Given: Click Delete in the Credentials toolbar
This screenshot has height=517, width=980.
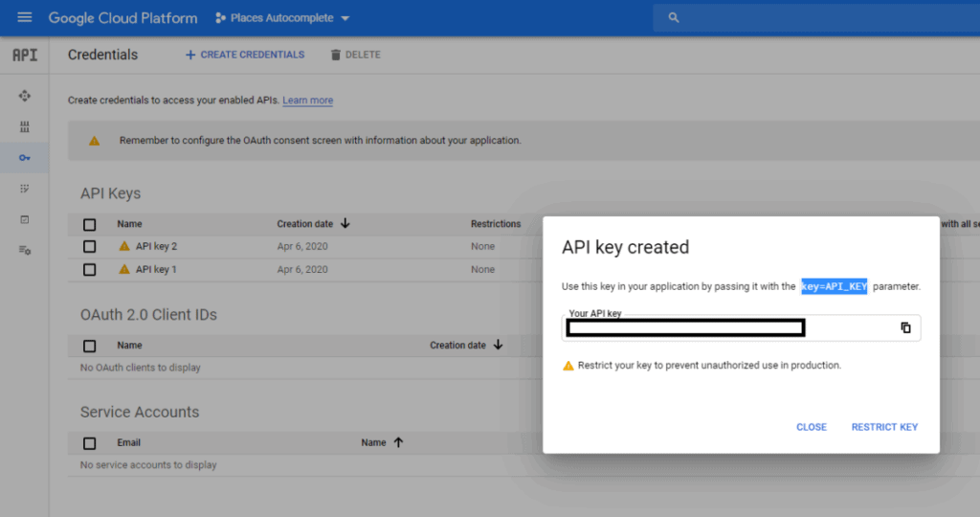Looking at the screenshot, I should pyautogui.click(x=355, y=55).
